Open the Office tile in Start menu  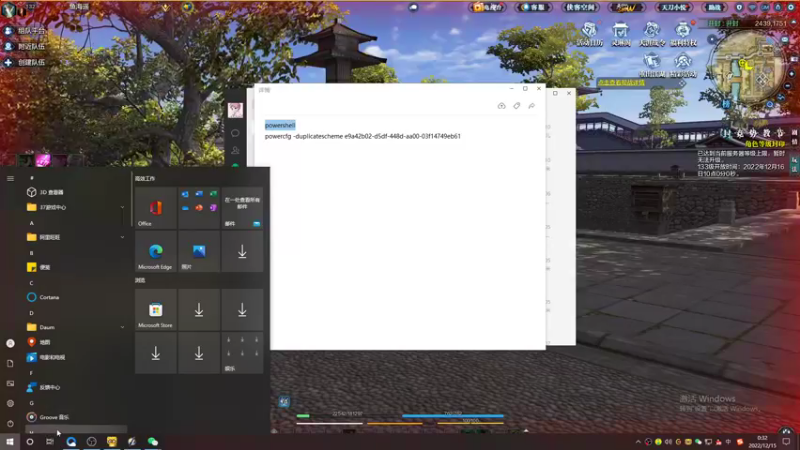[x=156, y=208]
